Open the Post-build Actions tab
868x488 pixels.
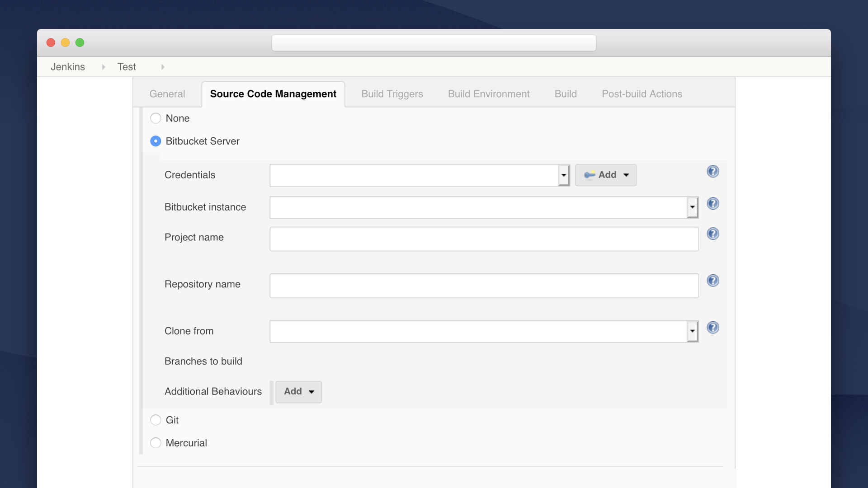pos(642,94)
